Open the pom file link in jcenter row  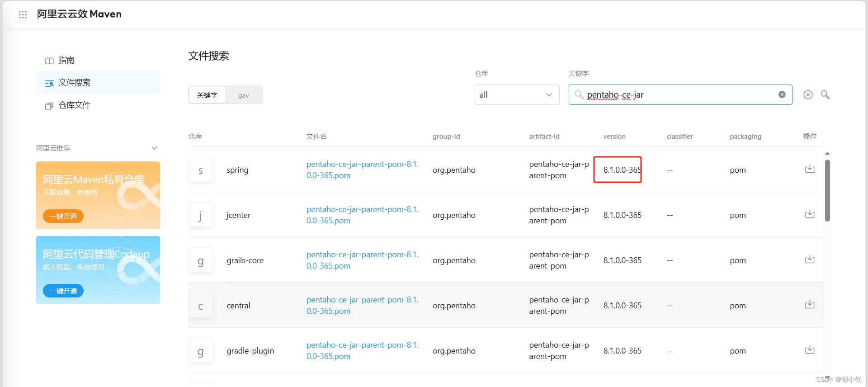[363, 215]
